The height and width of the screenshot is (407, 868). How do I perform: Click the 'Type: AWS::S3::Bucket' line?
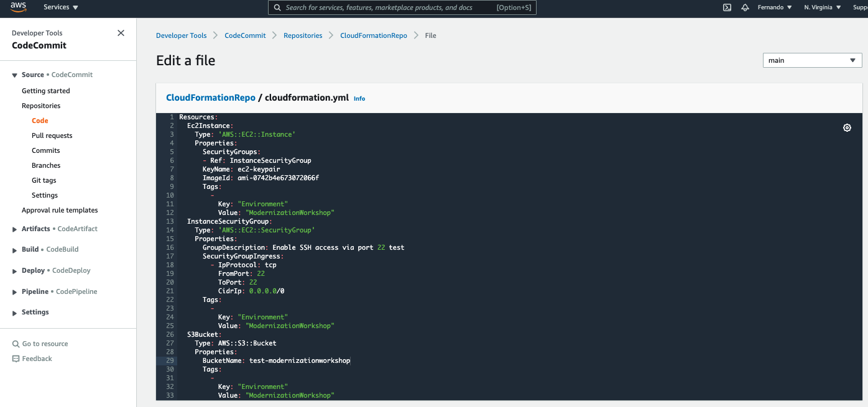point(236,343)
